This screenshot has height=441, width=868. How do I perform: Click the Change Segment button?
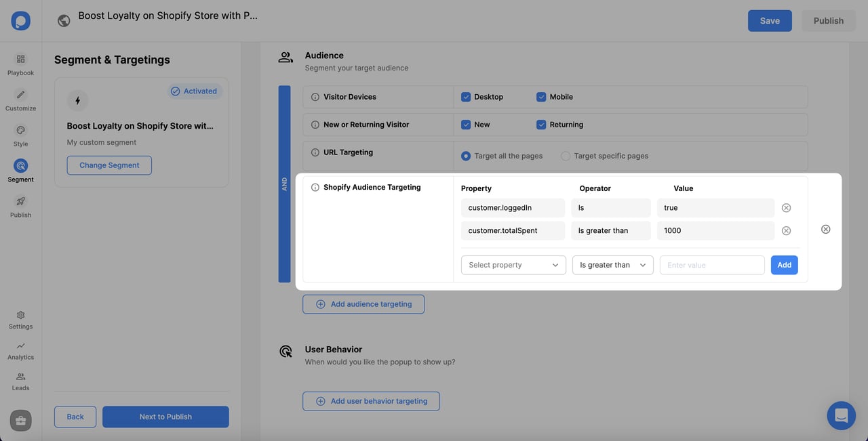(109, 165)
